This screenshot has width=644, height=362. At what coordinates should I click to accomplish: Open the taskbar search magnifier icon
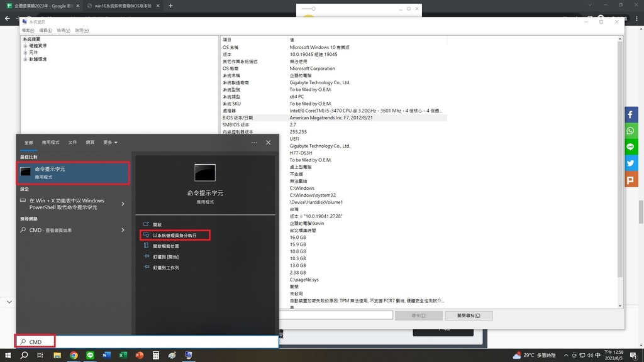coord(25,355)
